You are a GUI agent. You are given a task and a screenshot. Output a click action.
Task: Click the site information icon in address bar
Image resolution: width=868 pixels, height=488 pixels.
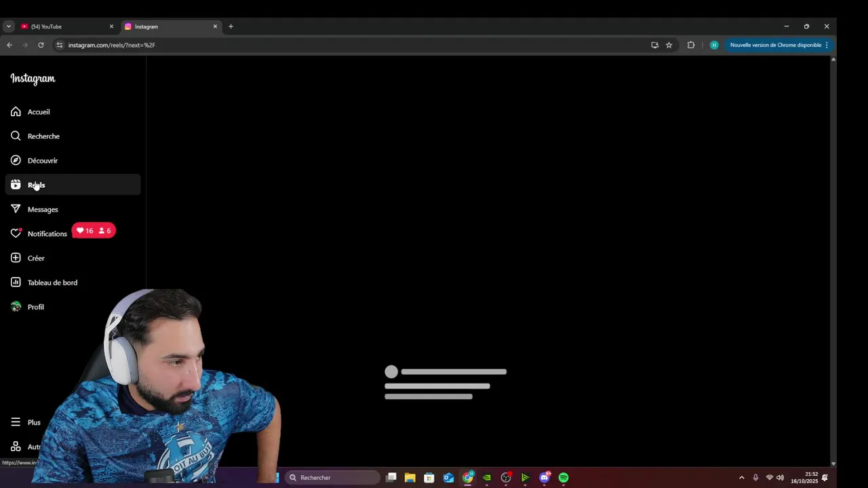pos(59,45)
